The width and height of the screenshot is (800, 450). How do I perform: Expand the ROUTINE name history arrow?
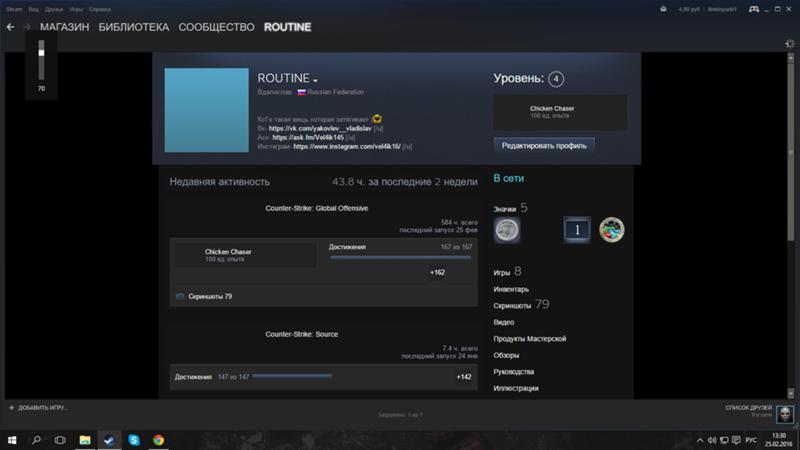point(315,81)
